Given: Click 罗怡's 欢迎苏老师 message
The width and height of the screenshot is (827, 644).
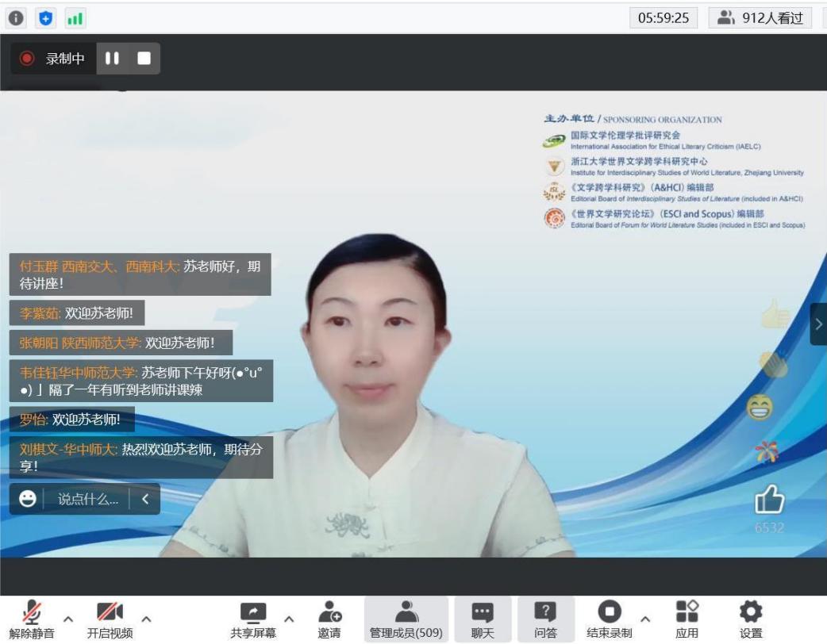Looking at the screenshot, I should pos(72,420).
